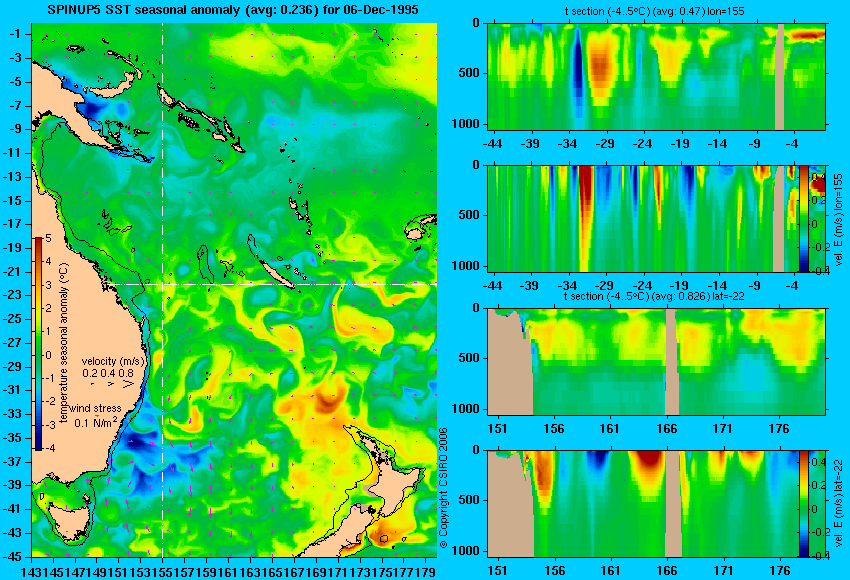Open the temperature section plot at lon=155
Image resolution: width=850 pixels, height=580 pixels.
coord(656,76)
